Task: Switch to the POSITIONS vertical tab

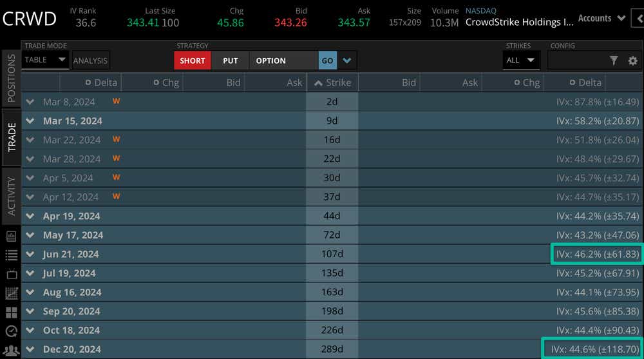Action: tap(11, 78)
